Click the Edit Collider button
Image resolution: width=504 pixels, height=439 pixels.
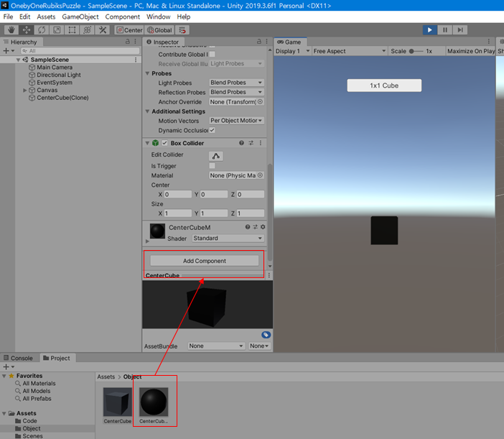pyautogui.click(x=216, y=156)
